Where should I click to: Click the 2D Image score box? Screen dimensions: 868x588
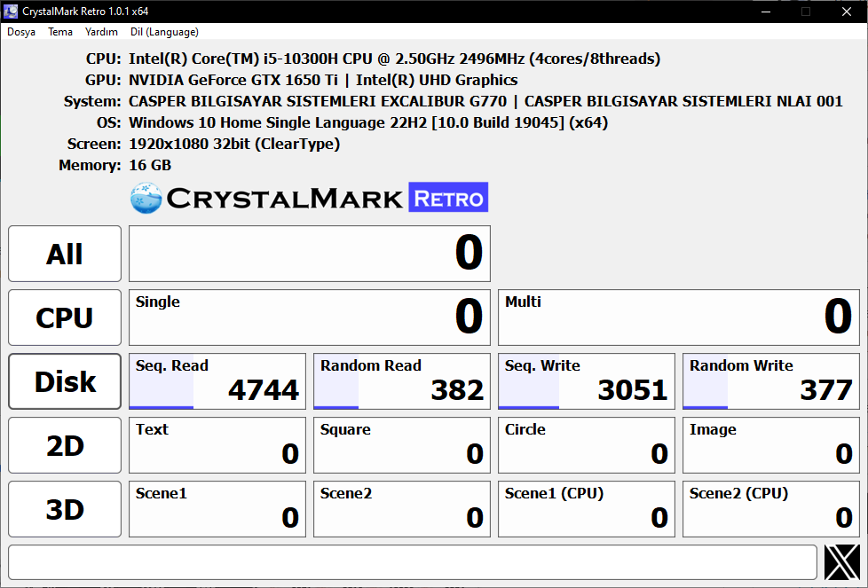point(771,445)
